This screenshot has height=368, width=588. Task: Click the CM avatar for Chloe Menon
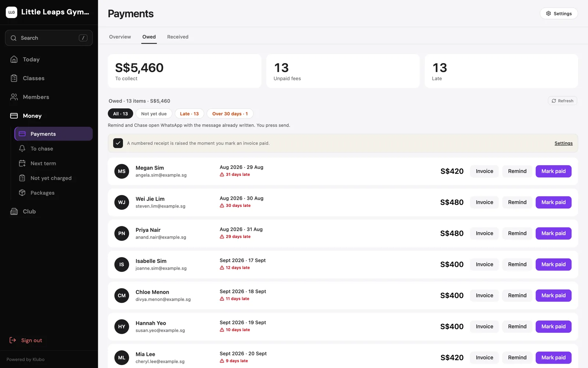pyautogui.click(x=122, y=296)
